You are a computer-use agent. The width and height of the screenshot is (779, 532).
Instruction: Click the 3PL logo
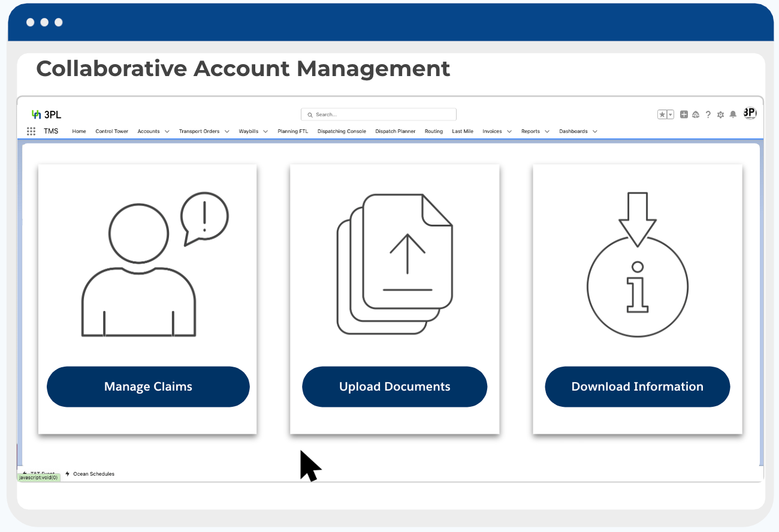click(x=46, y=114)
